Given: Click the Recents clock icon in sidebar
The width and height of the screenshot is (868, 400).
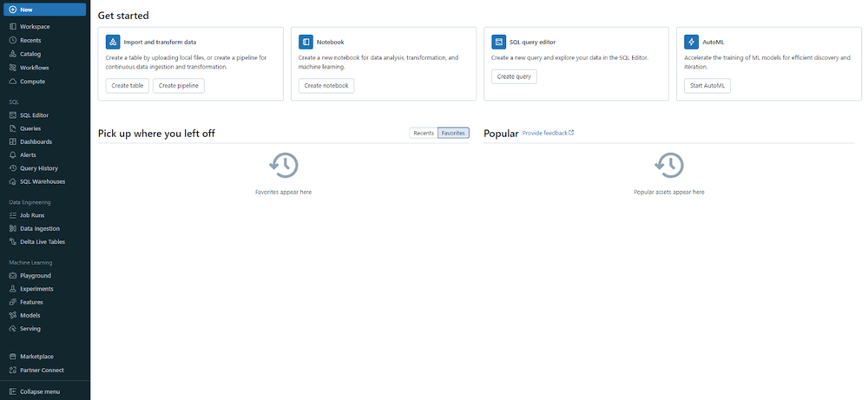Looking at the screenshot, I should click(x=13, y=41).
